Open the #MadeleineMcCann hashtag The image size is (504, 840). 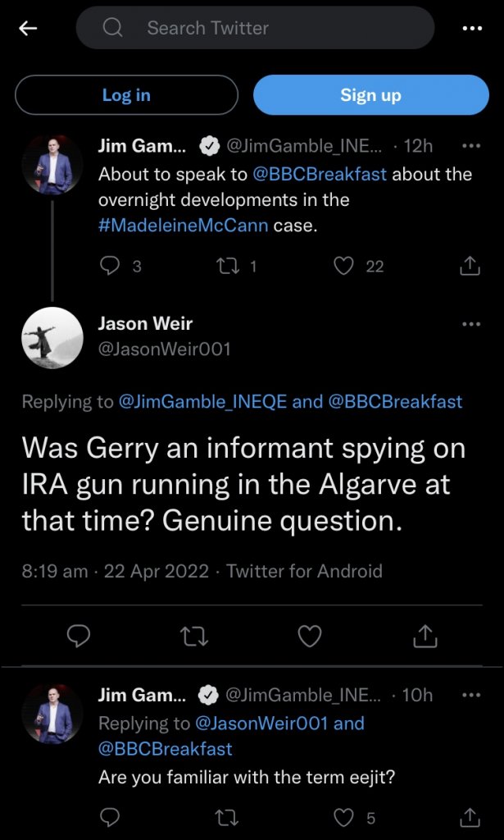pos(184,226)
